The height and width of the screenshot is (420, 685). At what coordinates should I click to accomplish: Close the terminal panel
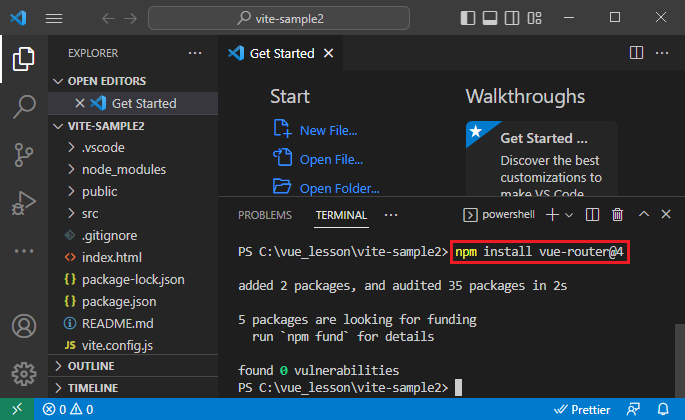pos(666,214)
